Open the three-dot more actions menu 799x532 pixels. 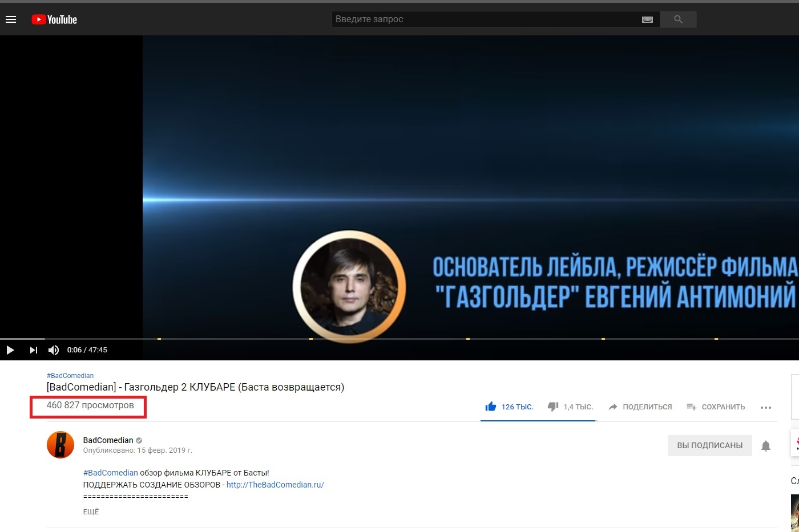(766, 407)
